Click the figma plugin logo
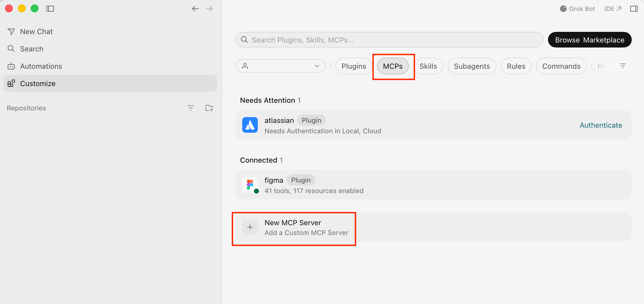Viewport: 644px width, 304px height. (x=250, y=185)
